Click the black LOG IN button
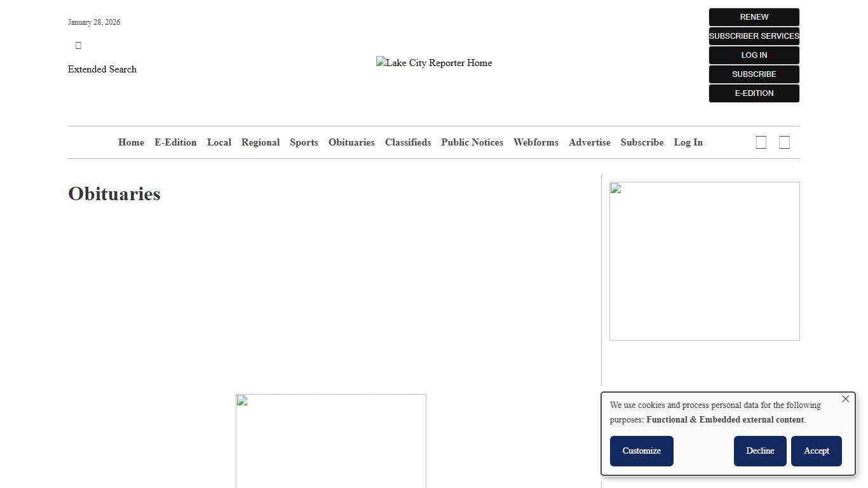868x488 pixels. [754, 55]
